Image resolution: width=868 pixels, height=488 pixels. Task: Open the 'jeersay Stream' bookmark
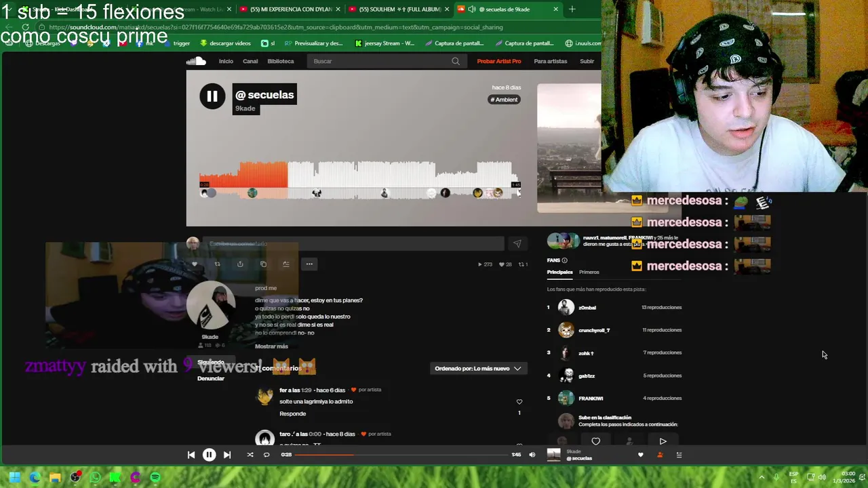tap(384, 43)
